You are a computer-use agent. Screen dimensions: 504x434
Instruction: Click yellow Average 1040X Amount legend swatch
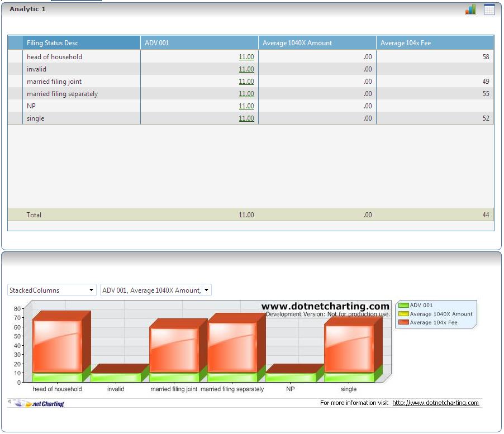(x=403, y=314)
